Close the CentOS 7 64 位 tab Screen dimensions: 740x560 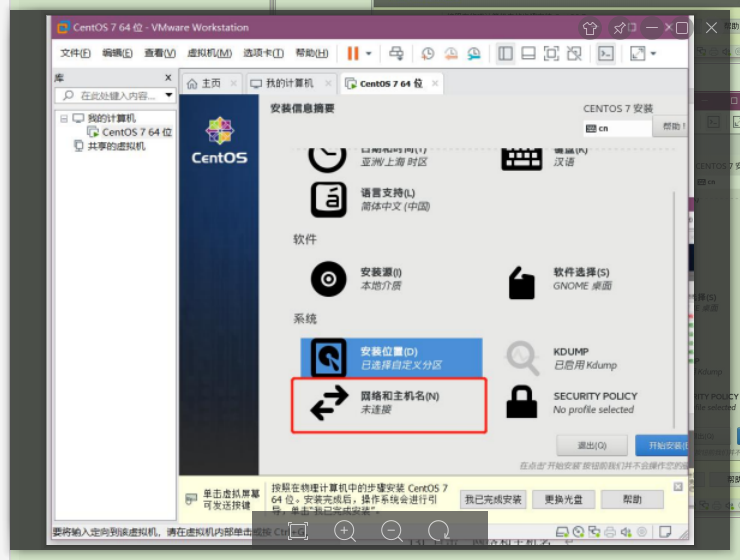pyautogui.click(x=435, y=84)
